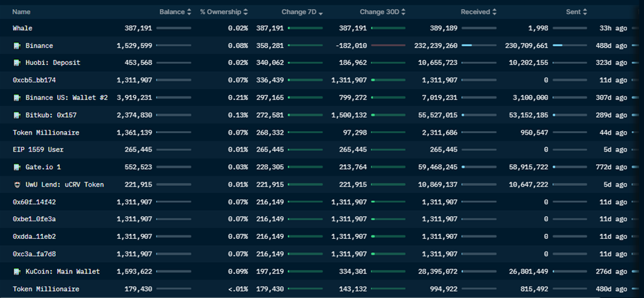Open Token Millionaire with balance 1,361,139
Image resolution: width=644 pixels, height=298 pixels.
point(46,132)
